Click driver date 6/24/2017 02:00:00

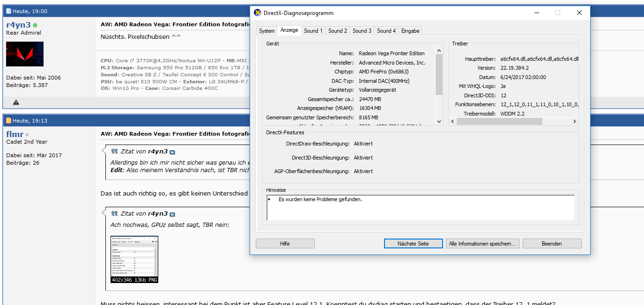523,77
